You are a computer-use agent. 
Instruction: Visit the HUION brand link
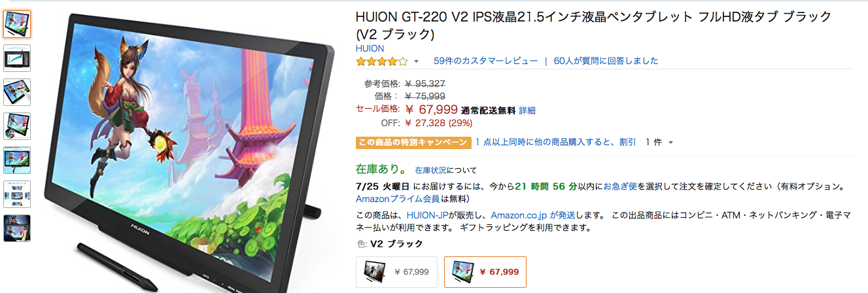pos(370,48)
